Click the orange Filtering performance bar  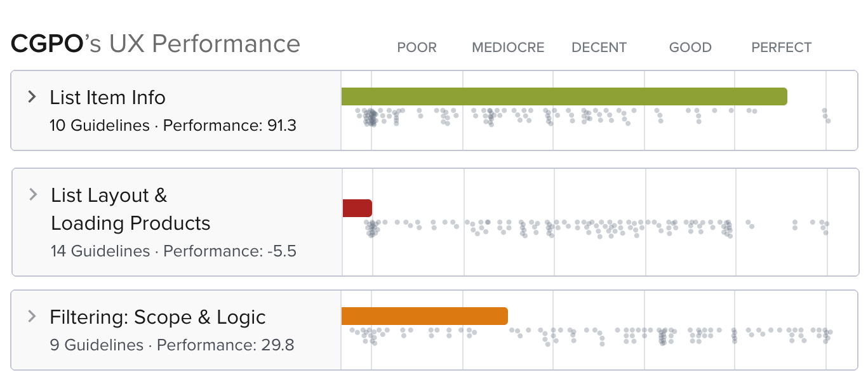coord(424,316)
